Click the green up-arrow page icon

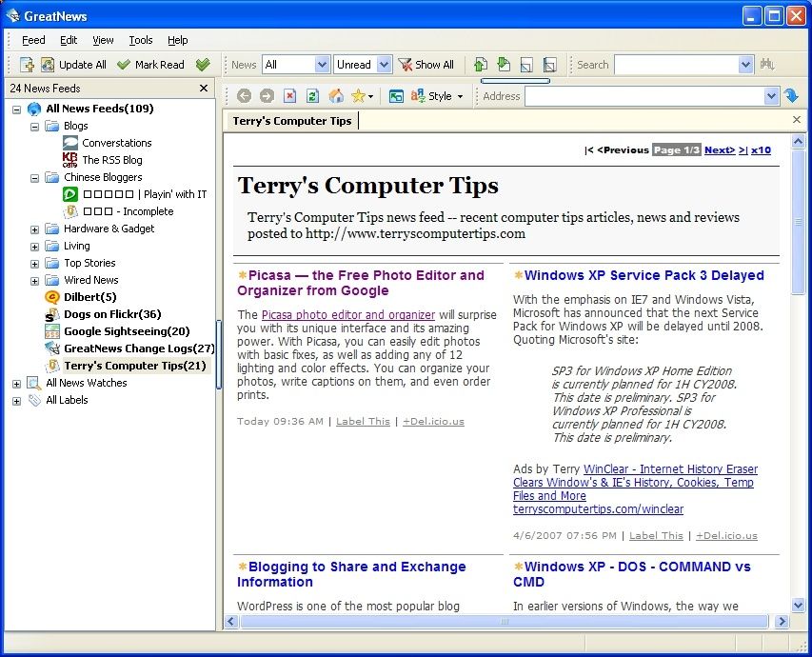point(481,65)
